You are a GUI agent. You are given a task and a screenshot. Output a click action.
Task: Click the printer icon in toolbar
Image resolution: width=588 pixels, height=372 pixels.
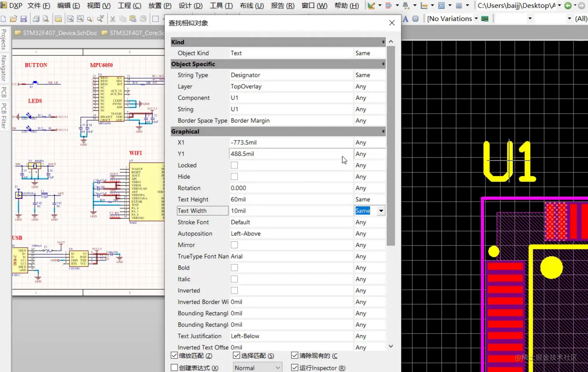(x=36, y=19)
